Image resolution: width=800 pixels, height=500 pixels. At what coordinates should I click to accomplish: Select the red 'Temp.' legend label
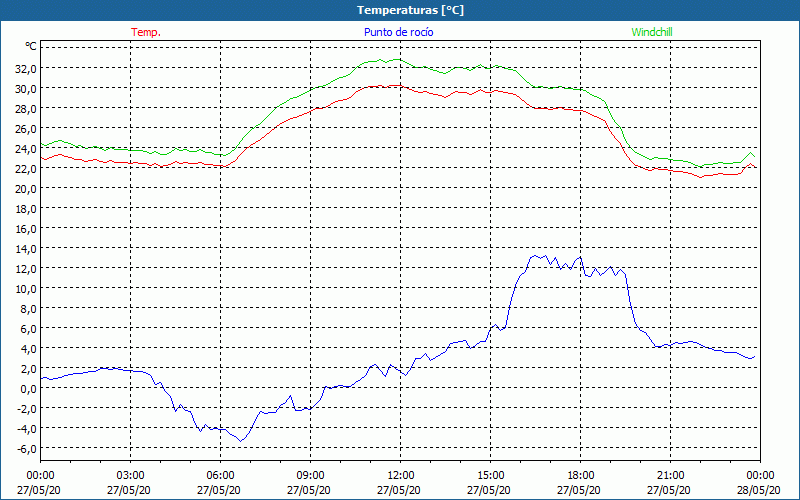point(146,32)
